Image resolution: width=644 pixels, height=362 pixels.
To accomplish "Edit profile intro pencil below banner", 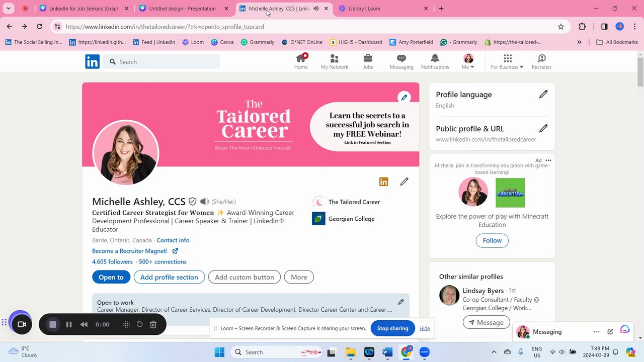I will click(404, 182).
